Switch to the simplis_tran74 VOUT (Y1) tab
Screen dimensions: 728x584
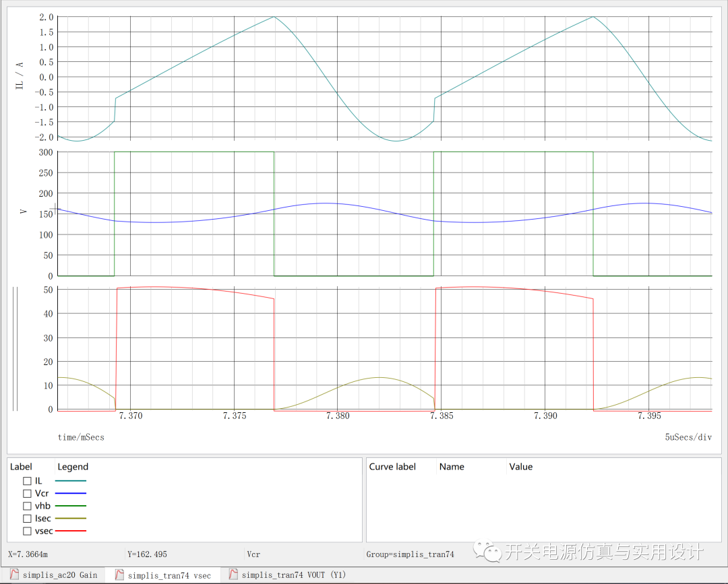click(287, 575)
